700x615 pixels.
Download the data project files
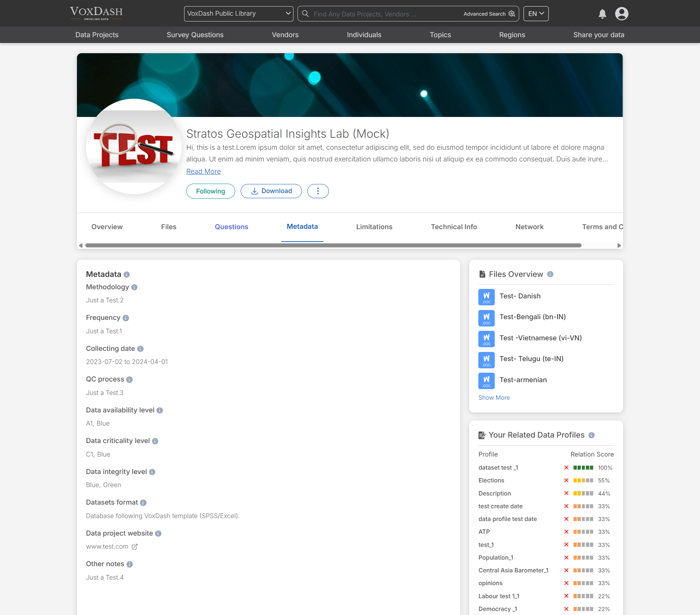pos(271,191)
